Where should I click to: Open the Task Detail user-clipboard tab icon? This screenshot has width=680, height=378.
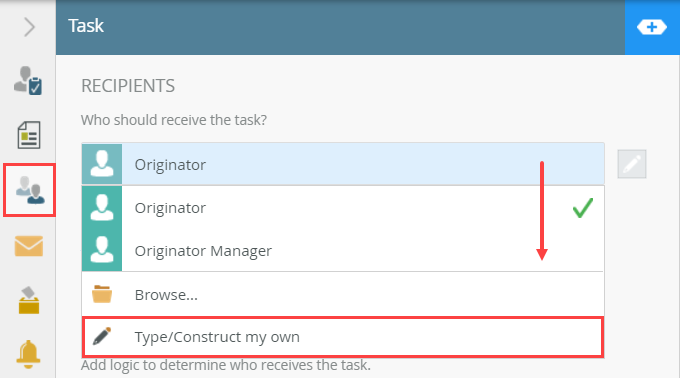click(28, 81)
